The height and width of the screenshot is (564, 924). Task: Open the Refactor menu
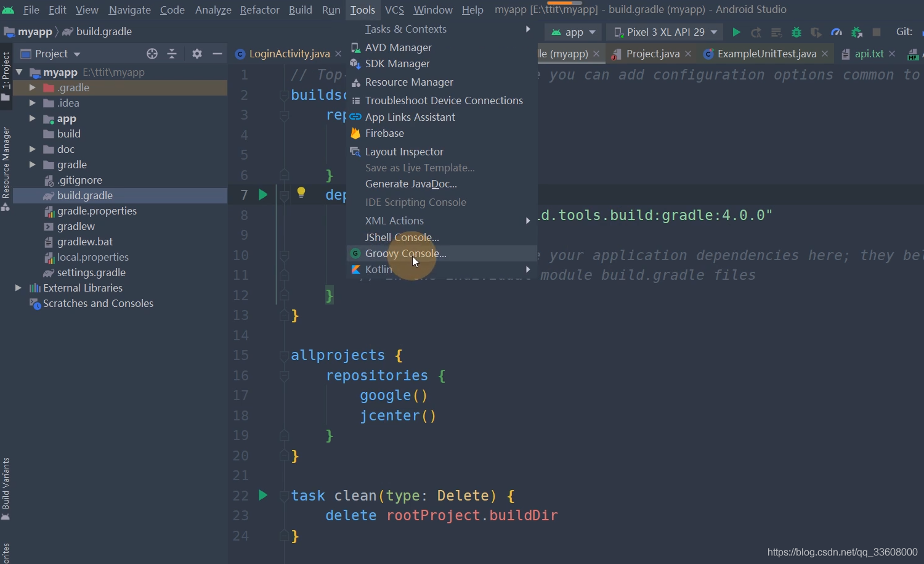point(259,10)
